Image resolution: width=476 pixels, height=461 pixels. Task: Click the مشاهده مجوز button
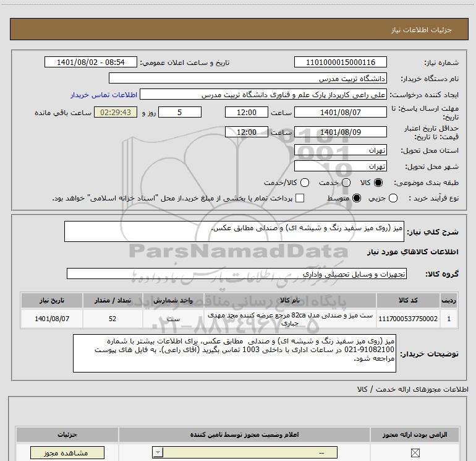67,453
